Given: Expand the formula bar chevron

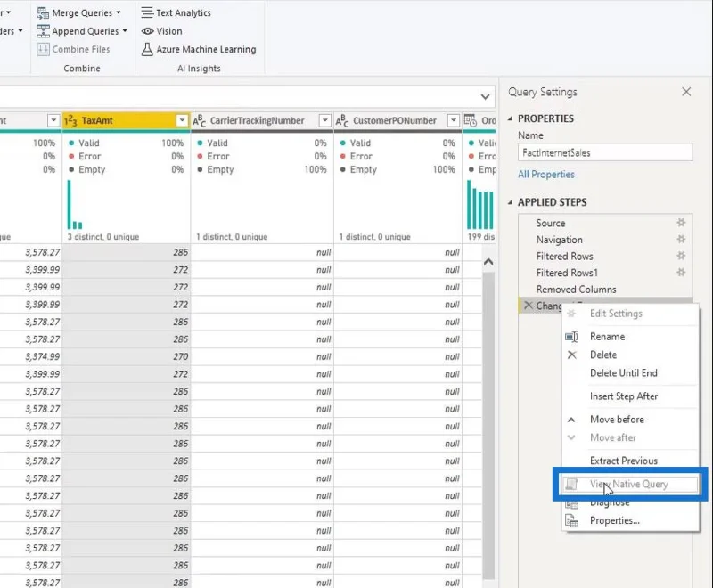Looking at the screenshot, I should coord(485,97).
